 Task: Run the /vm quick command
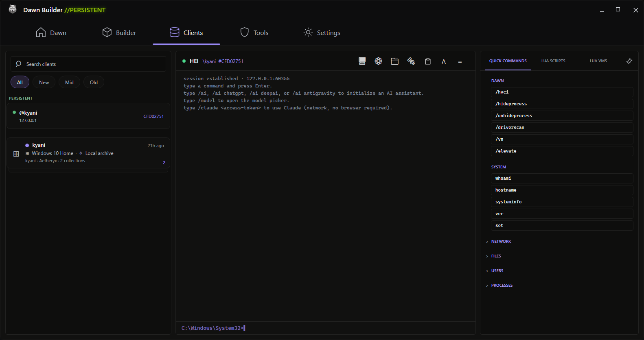click(x=562, y=139)
